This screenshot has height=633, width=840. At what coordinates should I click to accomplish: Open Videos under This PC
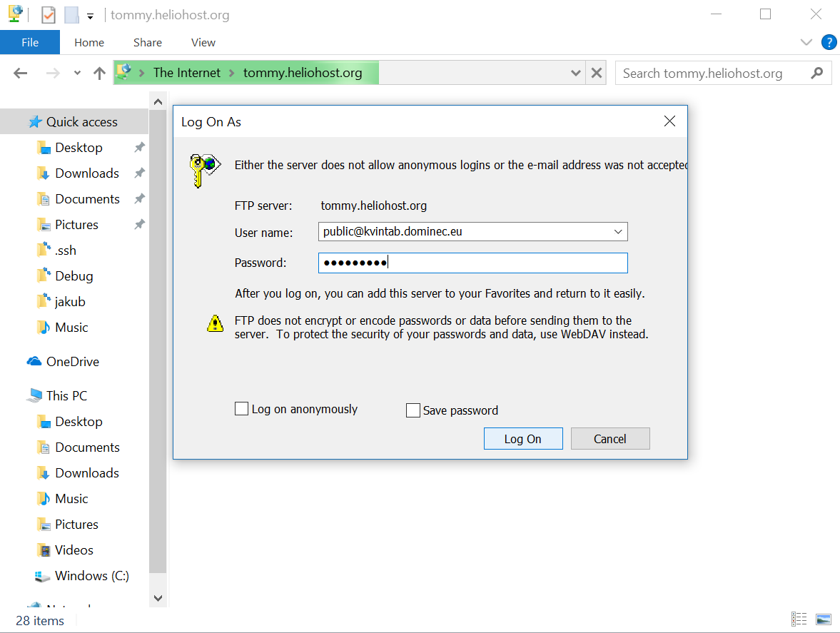[74, 550]
